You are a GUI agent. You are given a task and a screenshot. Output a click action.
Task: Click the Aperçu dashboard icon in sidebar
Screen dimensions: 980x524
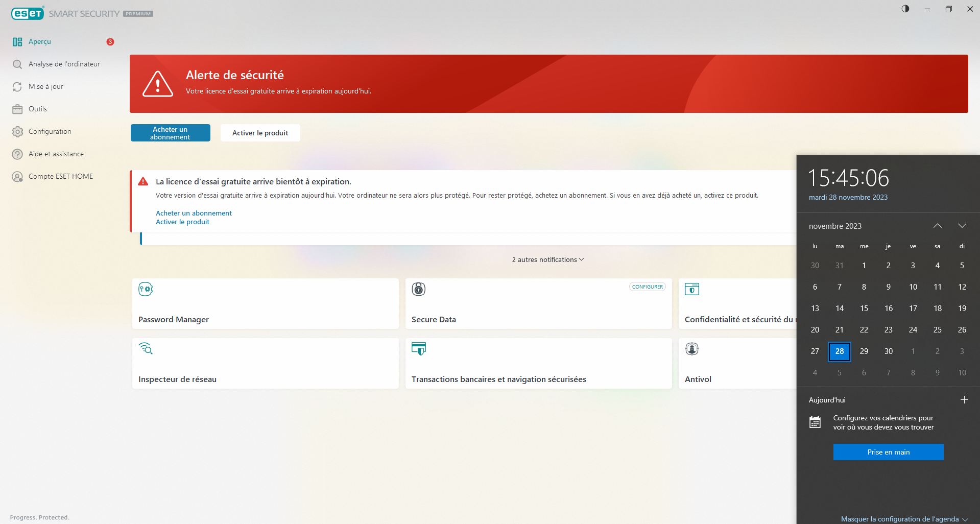pos(17,42)
